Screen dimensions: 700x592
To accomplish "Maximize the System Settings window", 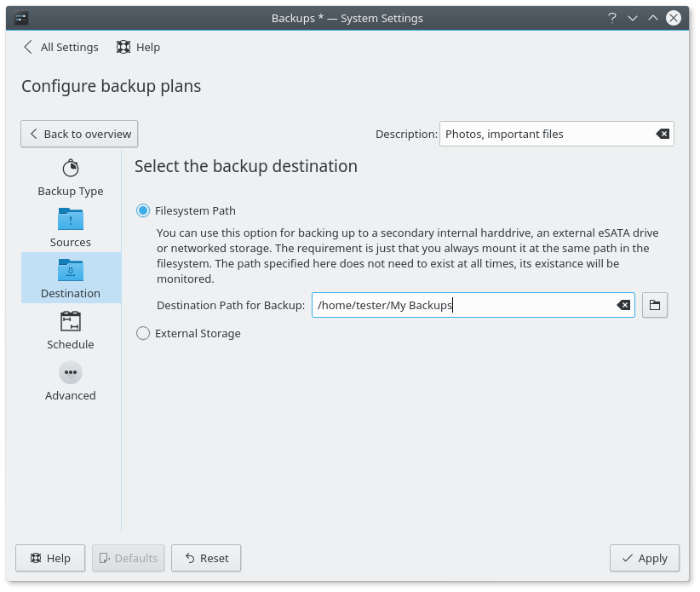I will click(653, 18).
